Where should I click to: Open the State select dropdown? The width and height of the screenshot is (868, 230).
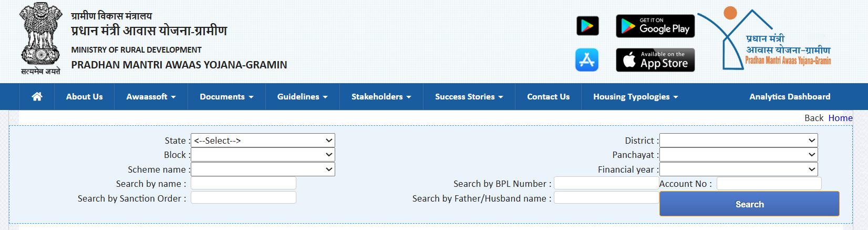[x=263, y=141]
